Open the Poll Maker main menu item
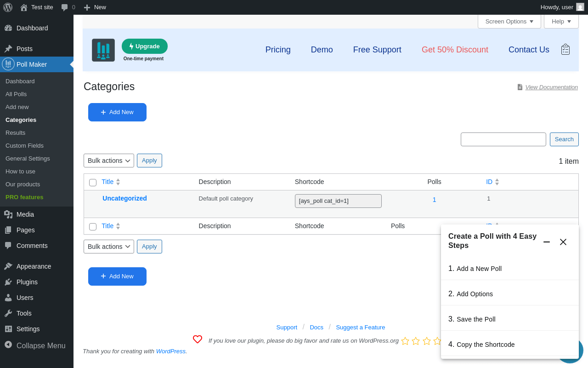This screenshot has width=588, height=368. [37, 64]
